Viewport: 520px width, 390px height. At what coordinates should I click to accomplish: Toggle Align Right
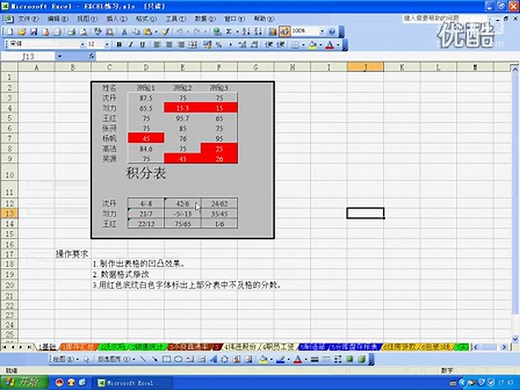point(182,44)
